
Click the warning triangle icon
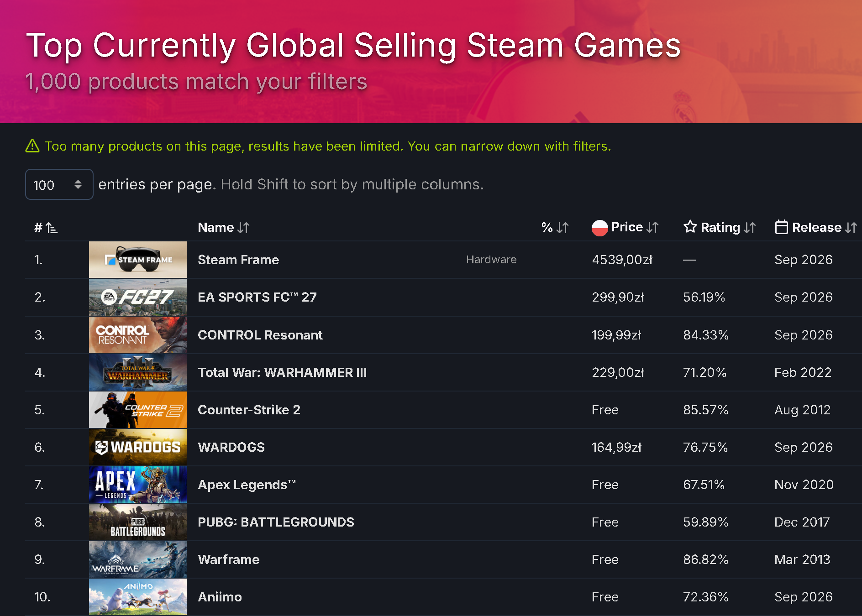pyautogui.click(x=32, y=146)
